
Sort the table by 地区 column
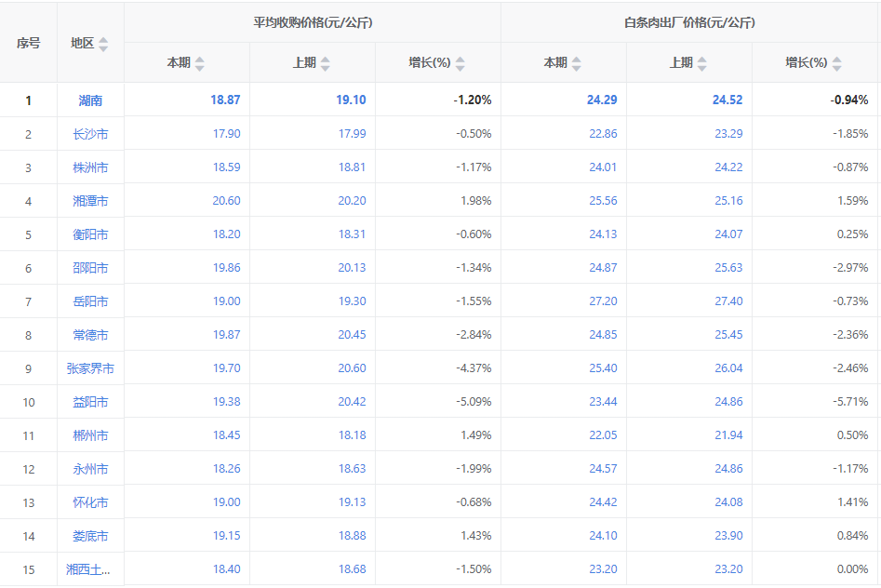click(x=103, y=44)
